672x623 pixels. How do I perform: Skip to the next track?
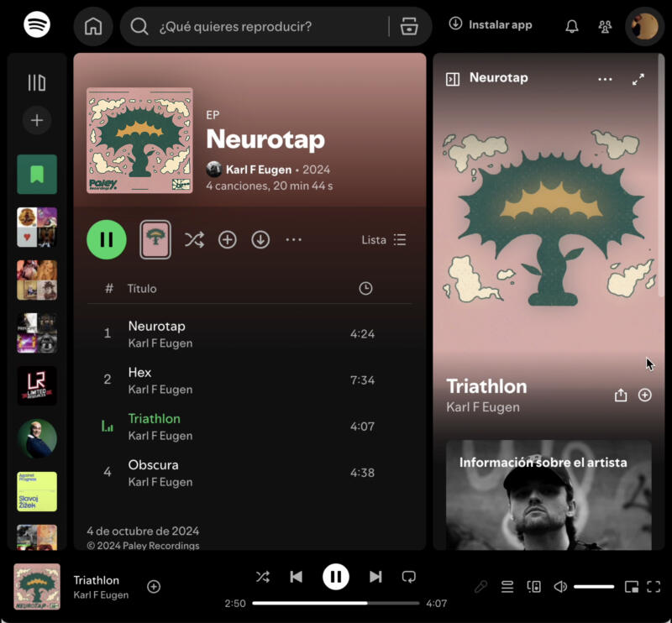tap(375, 577)
